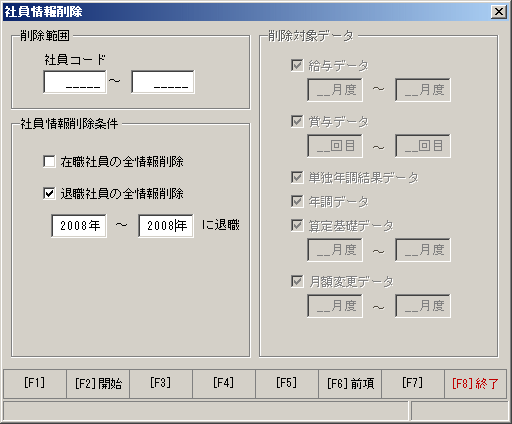
Task: Click 月額変更データ start 月度 field
Action: (x=335, y=306)
